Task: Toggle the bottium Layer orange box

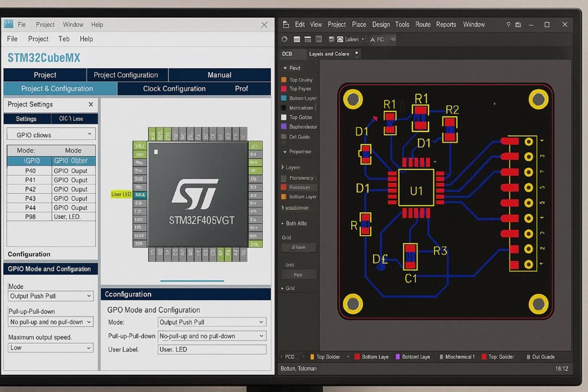Action: tap(284, 197)
